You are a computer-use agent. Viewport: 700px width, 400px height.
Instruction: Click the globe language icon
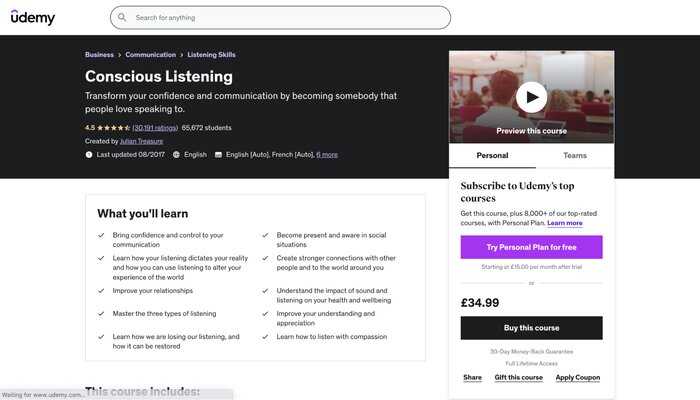[x=176, y=154]
